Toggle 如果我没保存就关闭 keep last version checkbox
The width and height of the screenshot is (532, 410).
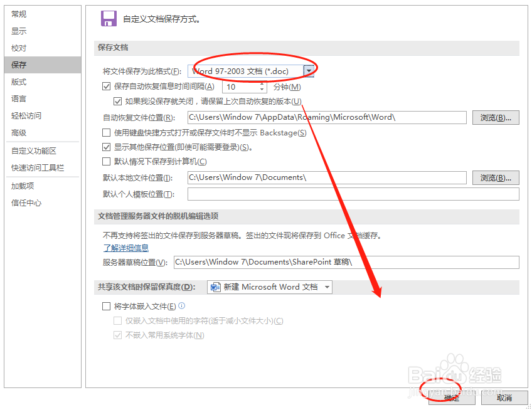click(118, 101)
